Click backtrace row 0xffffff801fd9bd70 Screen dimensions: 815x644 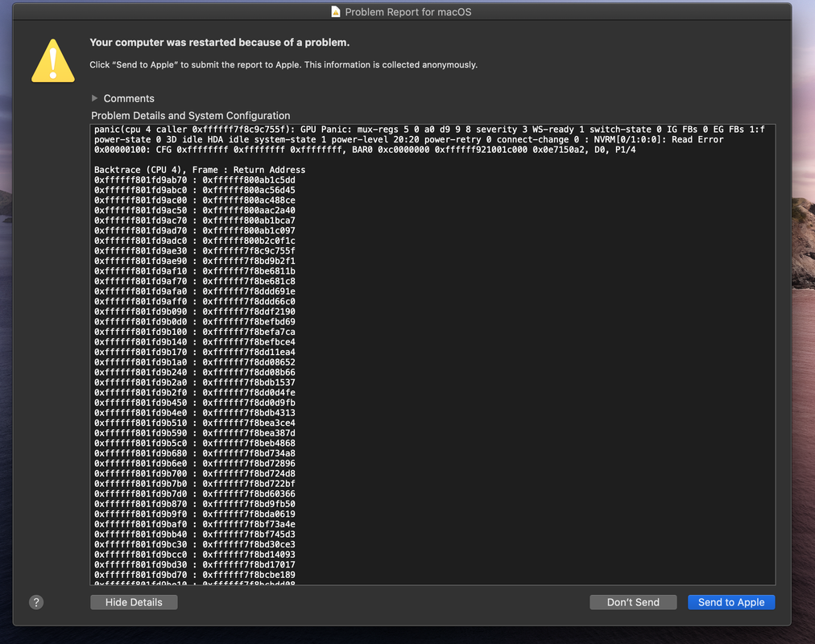pyautogui.click(x=194, y=575)
